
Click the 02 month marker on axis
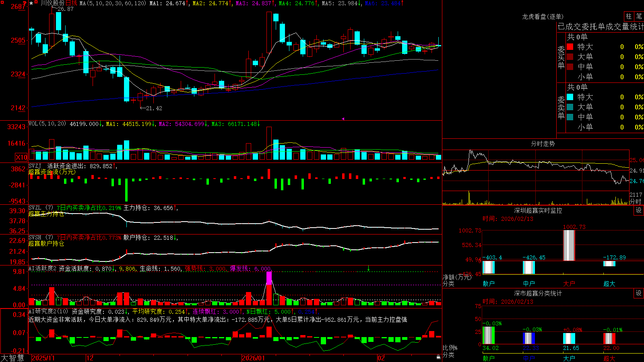tap(381, 358)
